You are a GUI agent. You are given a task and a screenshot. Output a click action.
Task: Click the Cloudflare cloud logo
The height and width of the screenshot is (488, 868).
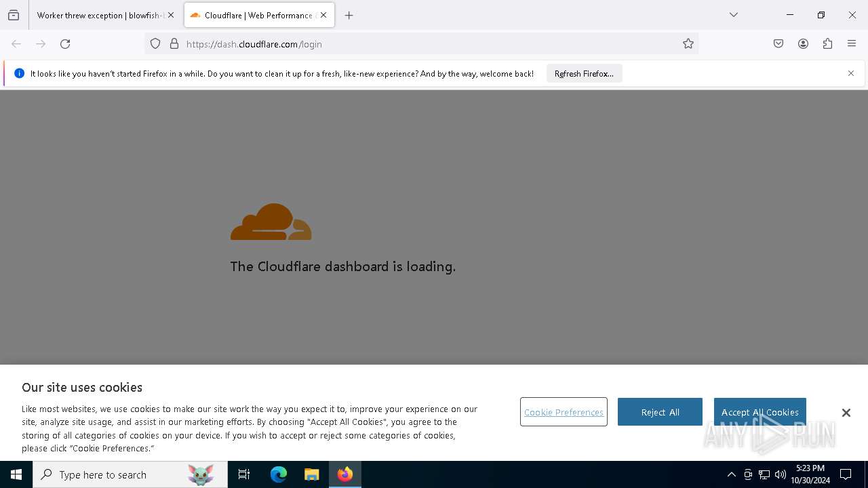tap(271, 222)
